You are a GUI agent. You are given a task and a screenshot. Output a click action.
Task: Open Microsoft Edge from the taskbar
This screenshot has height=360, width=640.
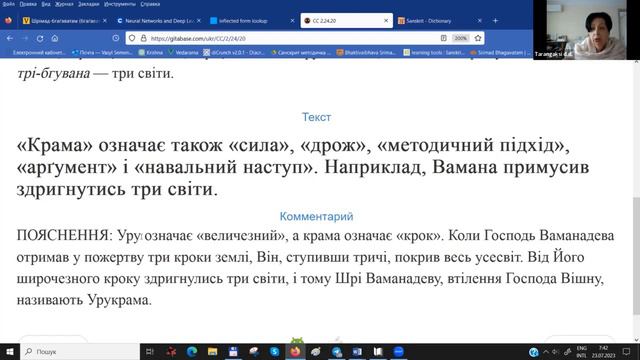point(192,351)
